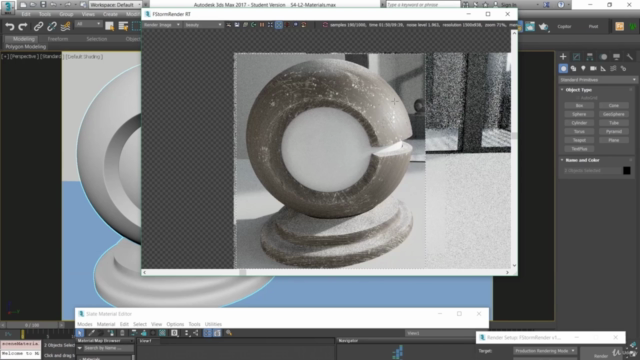
Task: Select the Systems category icon
Action: click(x=623, y=69)
